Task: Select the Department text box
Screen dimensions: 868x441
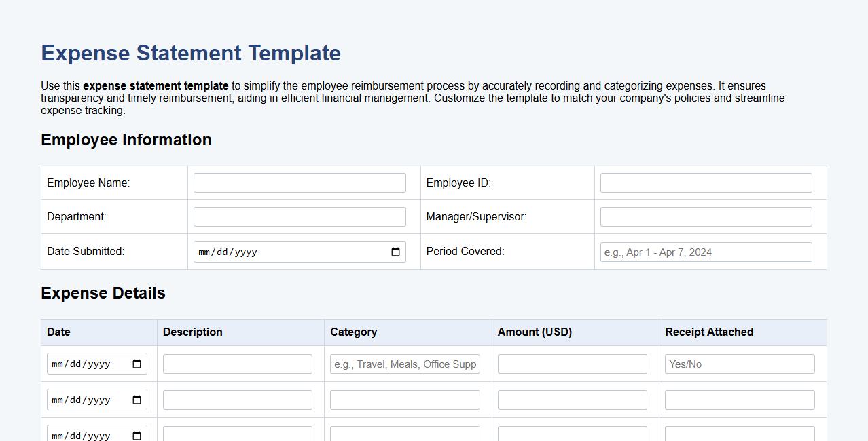Action: (x=299, y=216)
